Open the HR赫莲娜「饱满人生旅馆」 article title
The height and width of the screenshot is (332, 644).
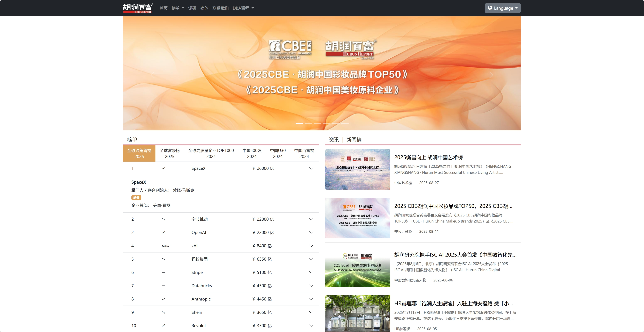pyautogui.click(x=454, y=304)
